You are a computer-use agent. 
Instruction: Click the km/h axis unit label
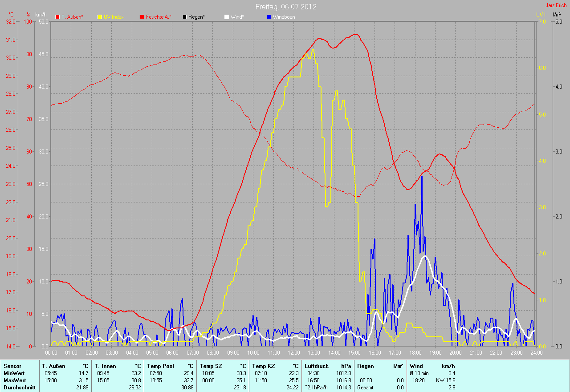tap(41, 15)
